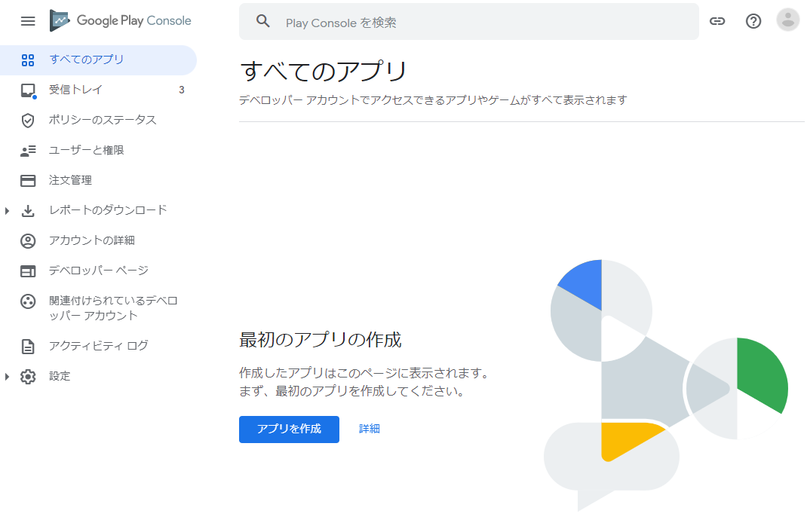Toggle the hamburger navigation menu
This screenshot has height=532, width=807.
[28, 20]
